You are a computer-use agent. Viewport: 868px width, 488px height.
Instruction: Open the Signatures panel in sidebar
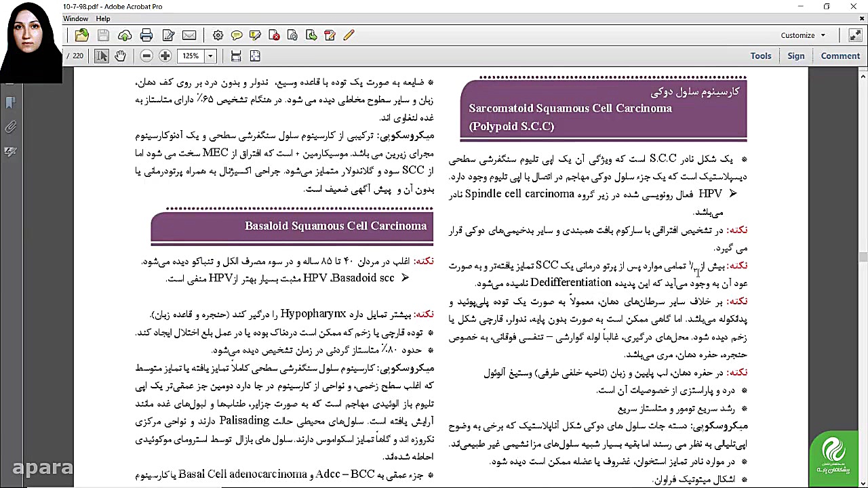pos(10,151)
